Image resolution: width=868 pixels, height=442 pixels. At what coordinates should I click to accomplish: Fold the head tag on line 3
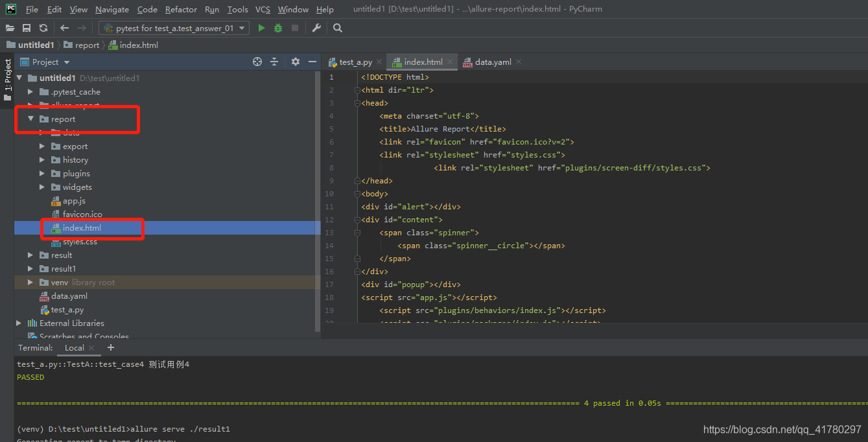point(357,103)
